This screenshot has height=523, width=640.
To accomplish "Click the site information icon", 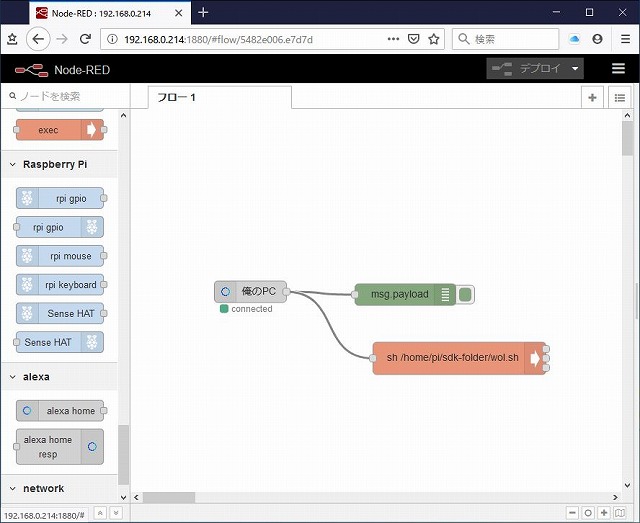I will click(112, 39).
